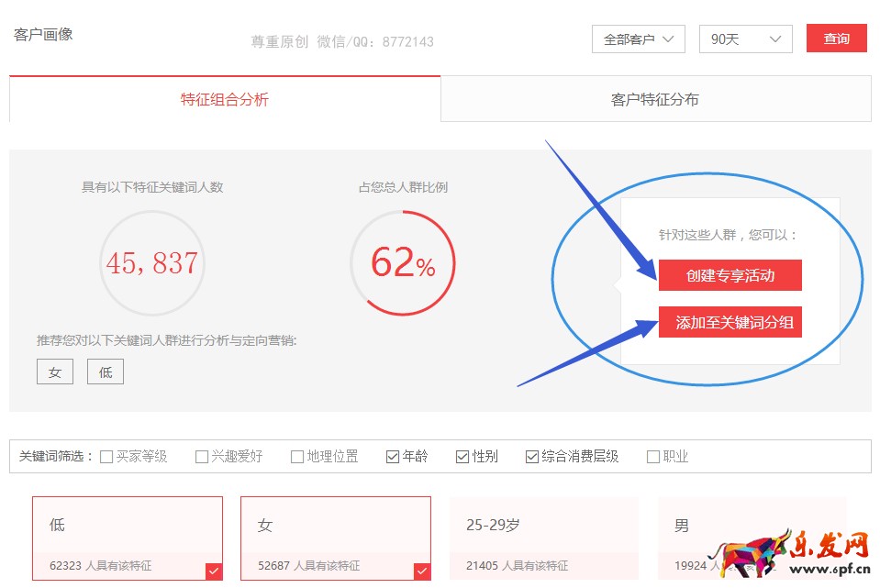Enable the 兴趣爱好 filter checkbox
Screen dimensions: 880x588
[x=202, y=457]
